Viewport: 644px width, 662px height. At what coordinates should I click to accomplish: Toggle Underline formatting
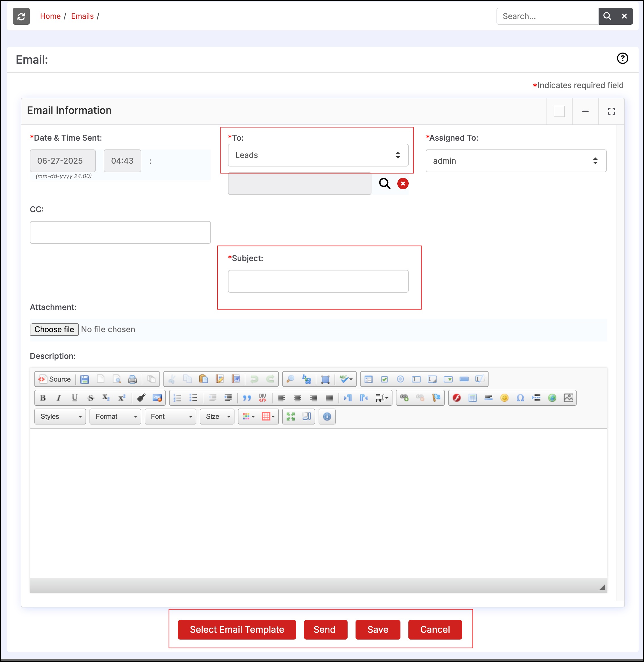(x=75, y=397)
